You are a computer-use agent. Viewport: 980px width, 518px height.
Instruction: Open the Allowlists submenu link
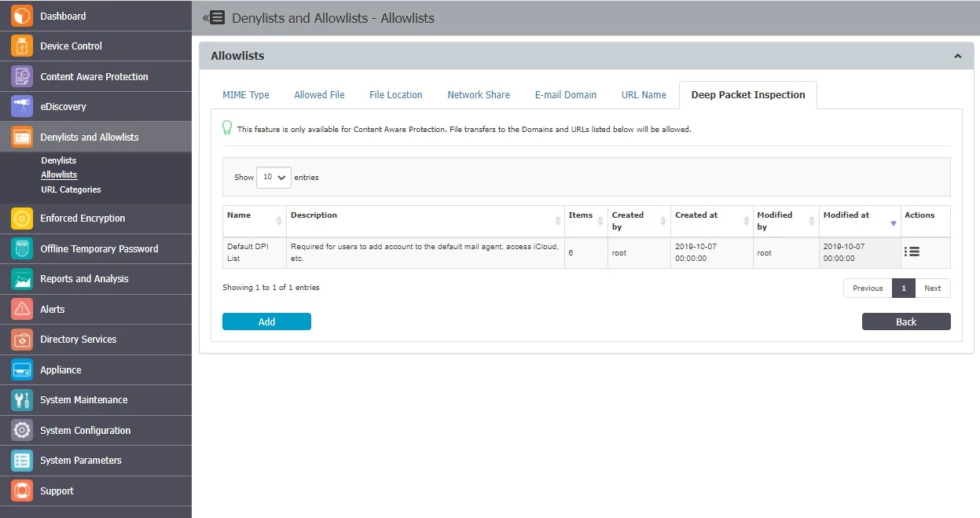(59, 175)
